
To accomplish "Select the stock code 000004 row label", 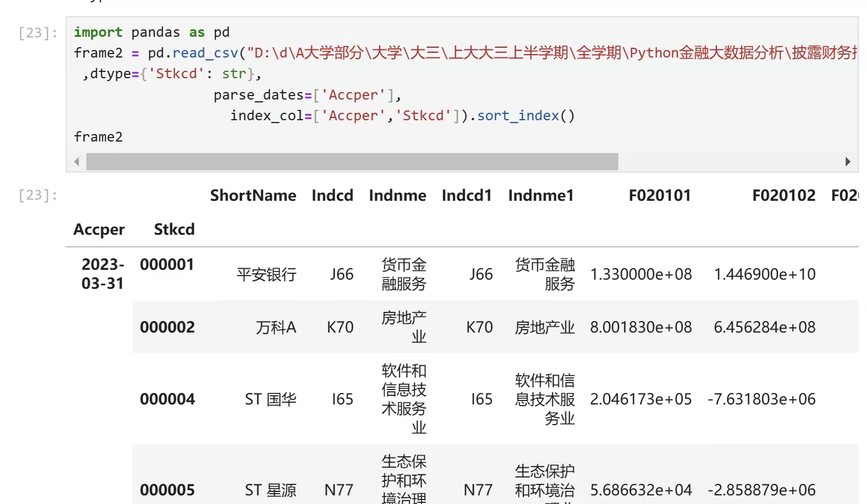I will 168,399.
